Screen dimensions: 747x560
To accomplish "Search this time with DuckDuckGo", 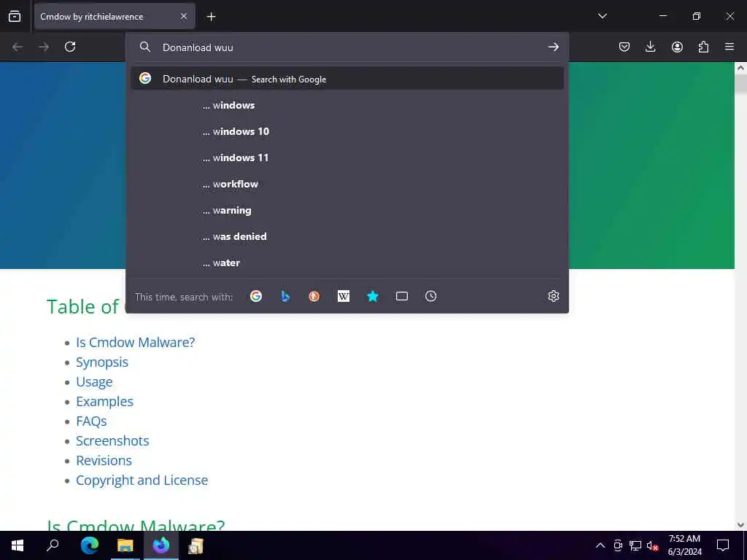I will 314,296.
